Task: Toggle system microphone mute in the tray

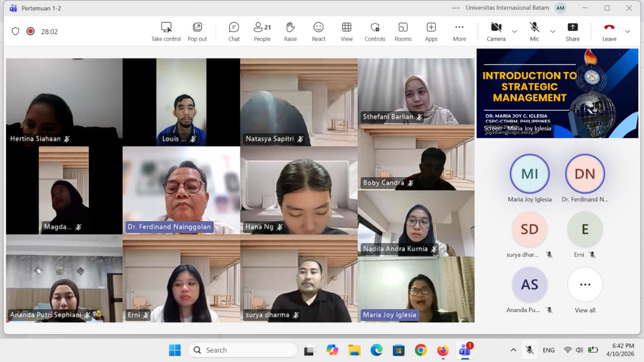Action: click(x=530, y=350)
